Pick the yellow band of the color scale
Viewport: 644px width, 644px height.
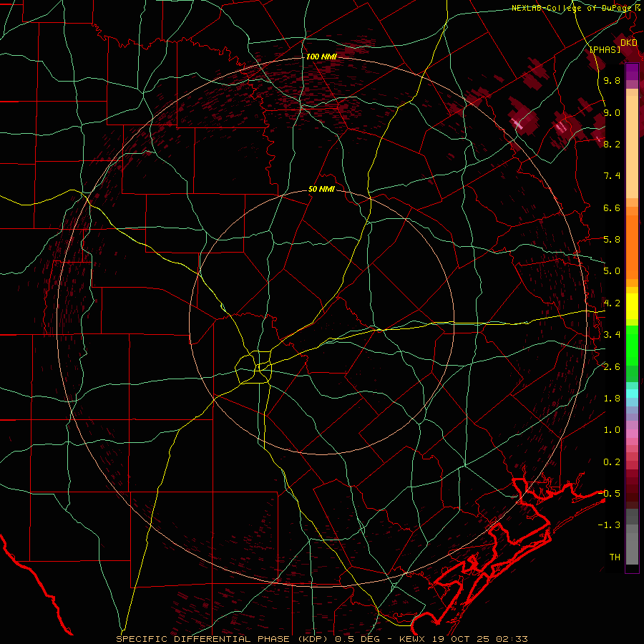point(632,306)
